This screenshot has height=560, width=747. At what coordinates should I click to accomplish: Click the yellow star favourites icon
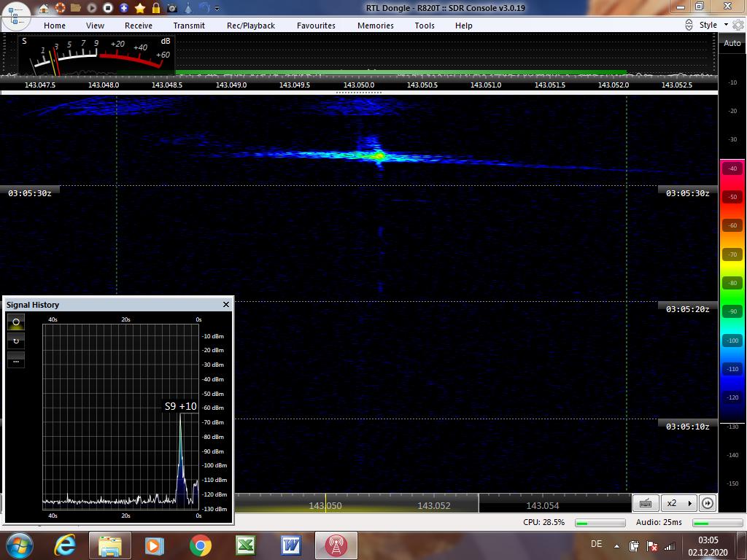[140, 7]
